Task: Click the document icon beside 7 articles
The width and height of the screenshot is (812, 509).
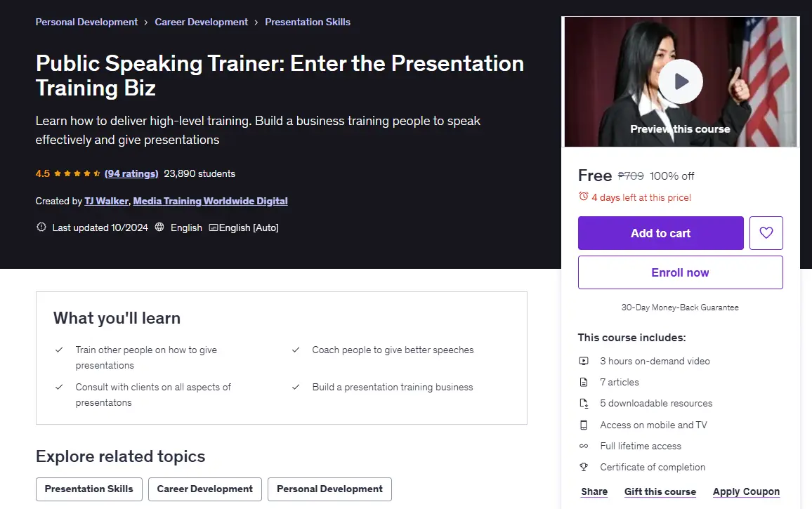Action: point(584,382)
